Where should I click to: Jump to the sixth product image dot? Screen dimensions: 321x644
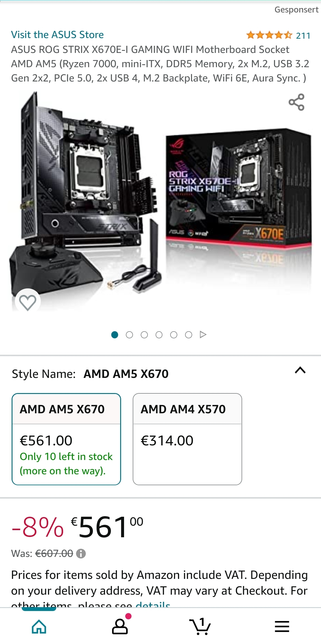click(189, 335)
